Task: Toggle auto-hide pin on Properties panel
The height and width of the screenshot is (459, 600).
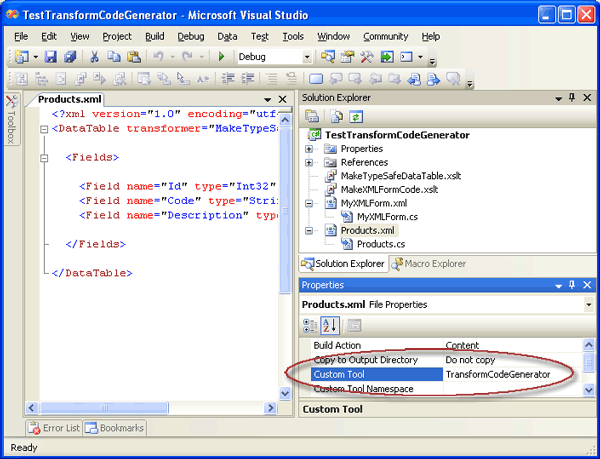Action: pyautogui.click(x=572, y=285)
